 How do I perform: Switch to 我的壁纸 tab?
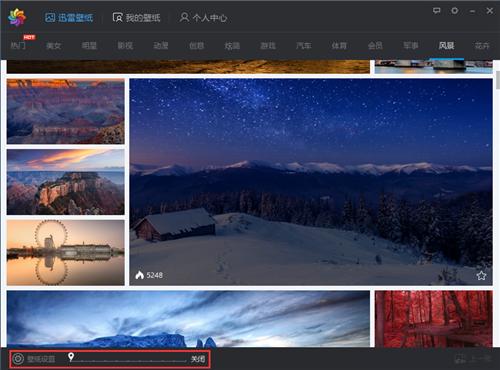coord(136,18)
